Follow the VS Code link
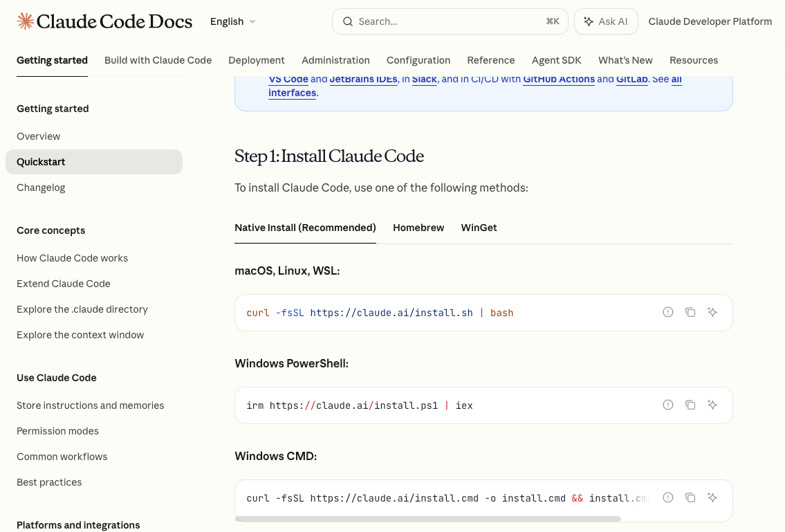This screenshot has height=532, width=785. pos(288,79)
